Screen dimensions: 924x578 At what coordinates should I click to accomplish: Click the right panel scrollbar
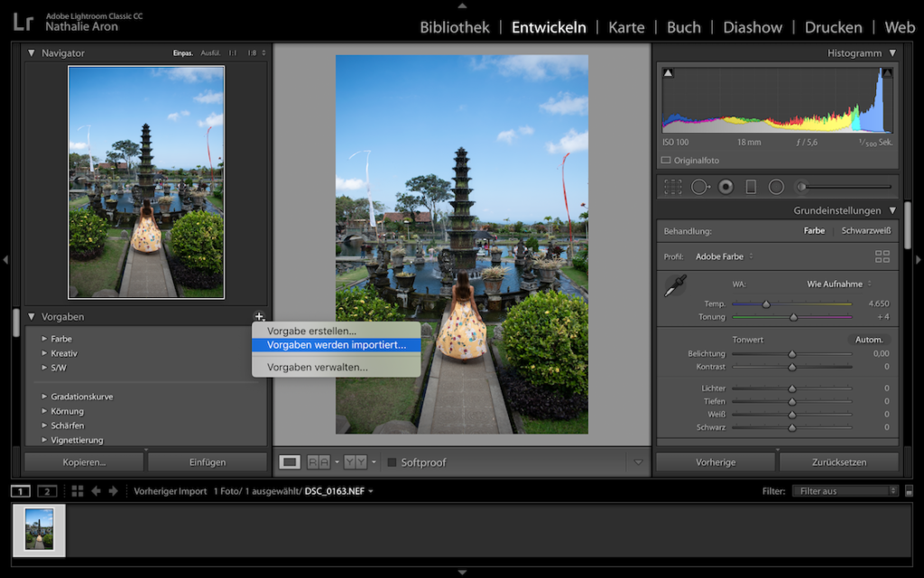(908, 227)
